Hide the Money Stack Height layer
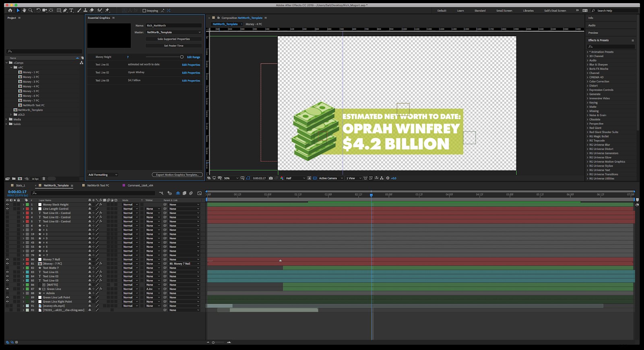 pos(7,204)
